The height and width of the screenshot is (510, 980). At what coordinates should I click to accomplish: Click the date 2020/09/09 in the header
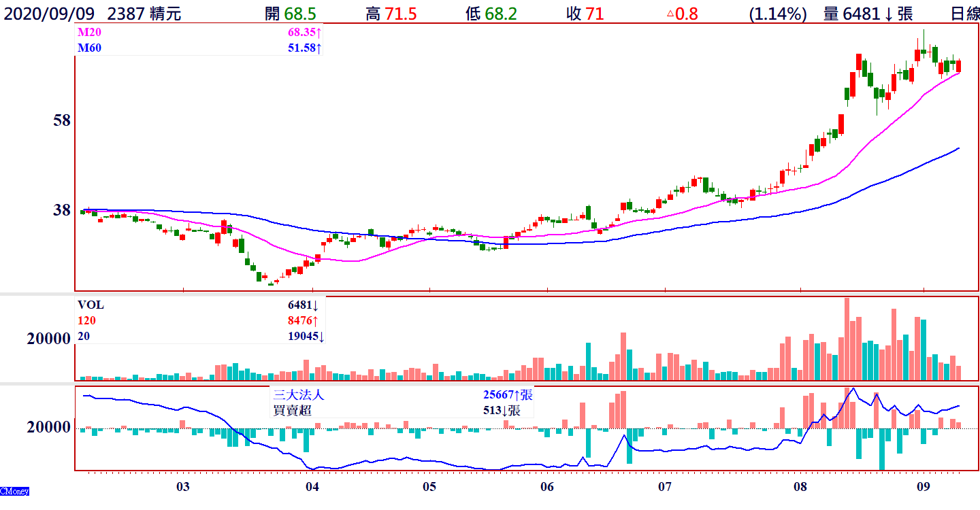pos(48,14)
